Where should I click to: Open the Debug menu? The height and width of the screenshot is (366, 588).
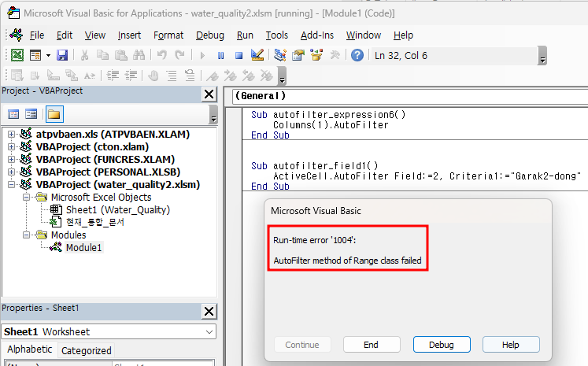(x=210, y=35)
